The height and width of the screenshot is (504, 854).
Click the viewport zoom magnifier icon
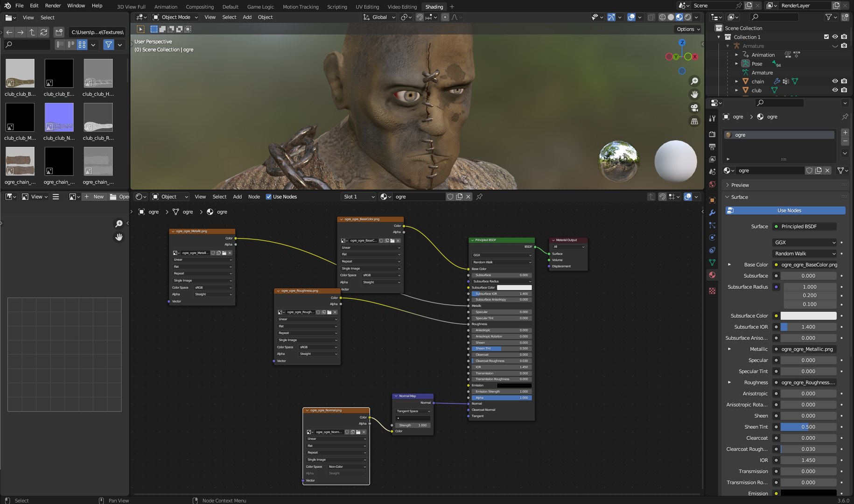(694, 81)
